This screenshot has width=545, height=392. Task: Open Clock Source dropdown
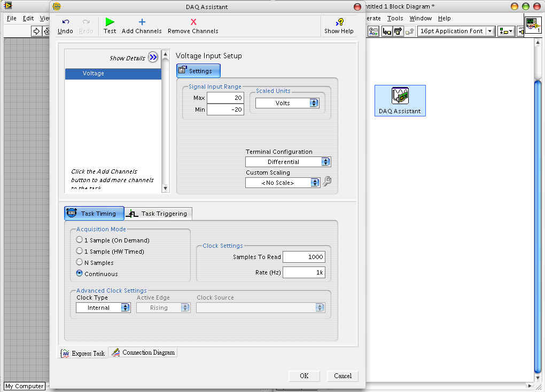(x=261, y=308)
